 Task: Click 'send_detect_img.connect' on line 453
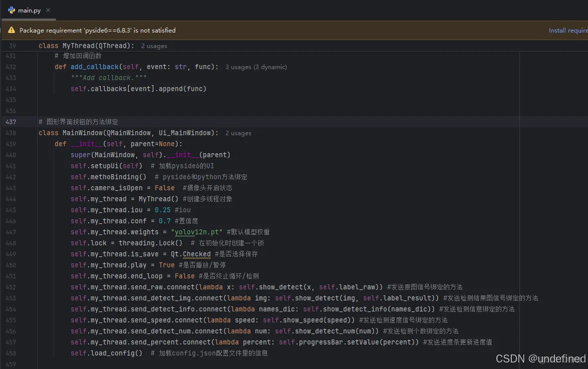coord(177,298)
